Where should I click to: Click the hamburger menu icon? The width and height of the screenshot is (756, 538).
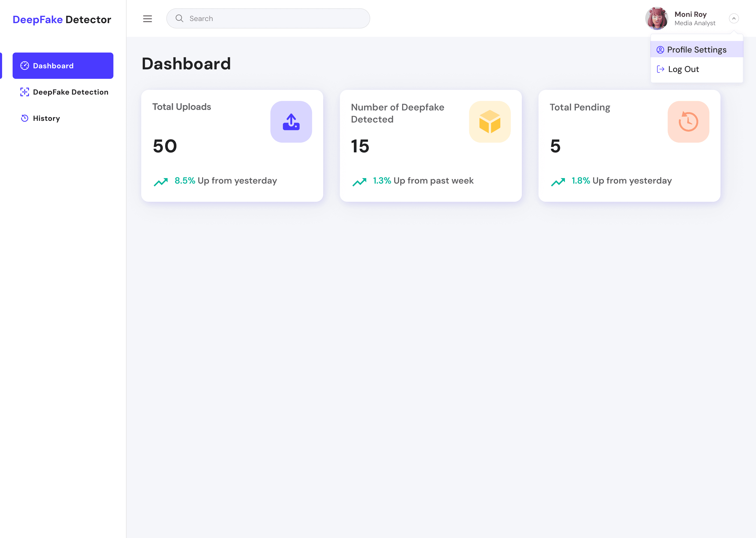pos(147,19)
